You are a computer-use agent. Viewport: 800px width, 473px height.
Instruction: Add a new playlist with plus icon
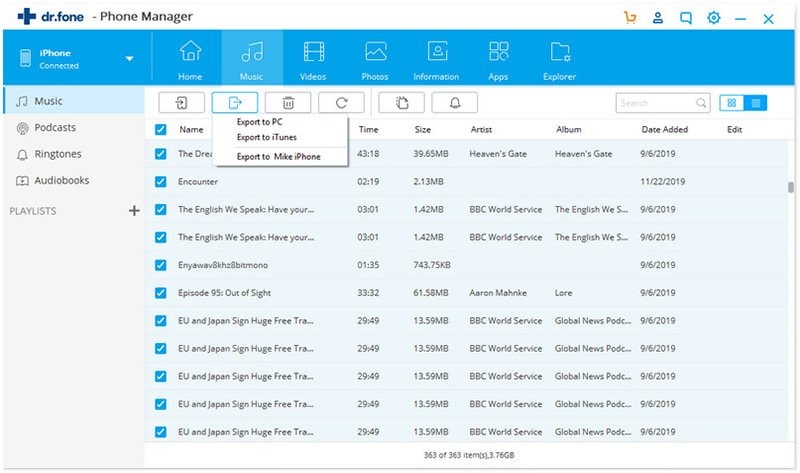tap(134, 211)
